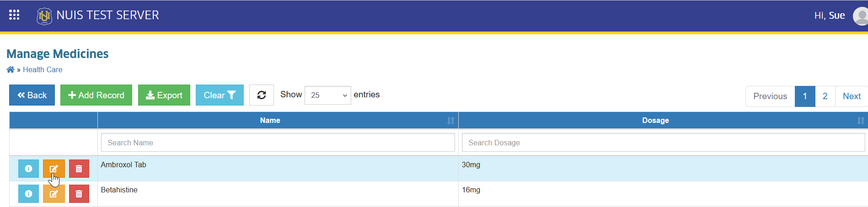The height and width of the screenshot is (207, 868).
Task: View info for Betahistine
Action: 28,194
